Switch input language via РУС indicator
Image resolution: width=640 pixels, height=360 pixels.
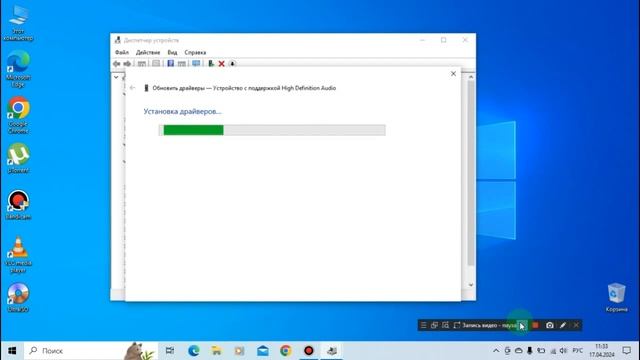578,351
